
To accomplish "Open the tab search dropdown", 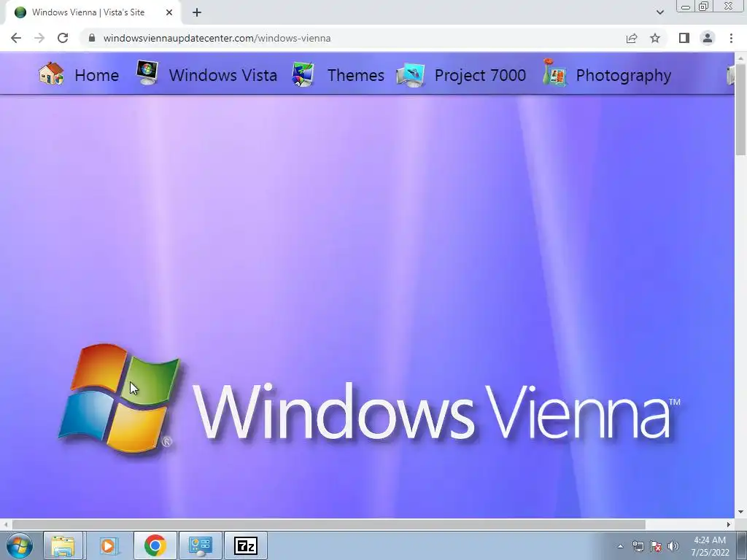I will click(x=659, y=12).
